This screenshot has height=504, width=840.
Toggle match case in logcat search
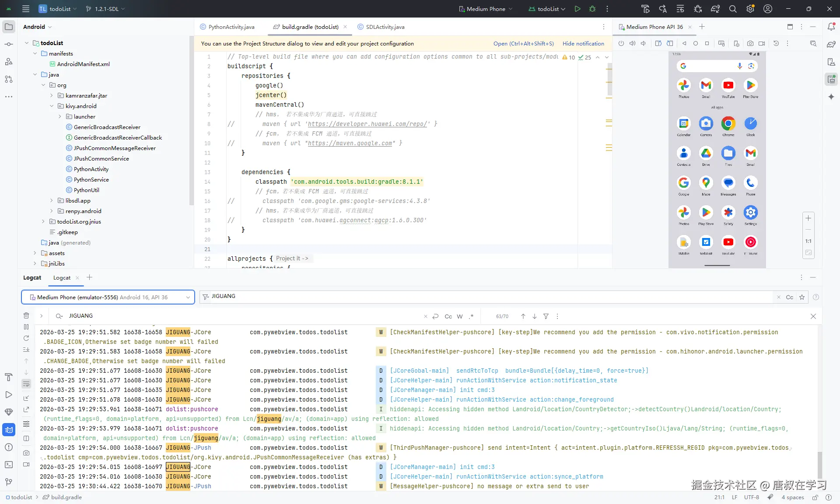click(448, 316)
